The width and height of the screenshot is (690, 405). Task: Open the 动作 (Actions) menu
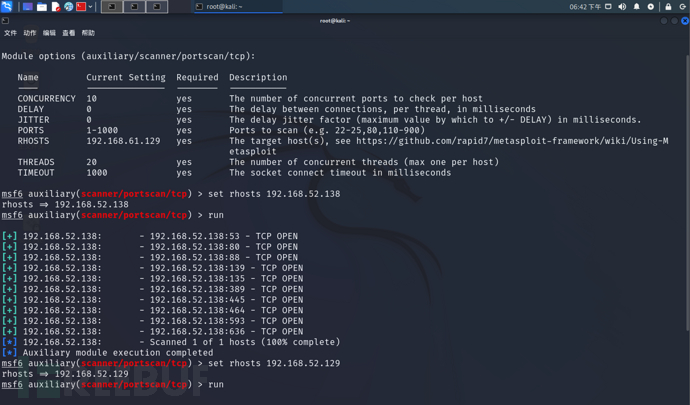[30, 33]
